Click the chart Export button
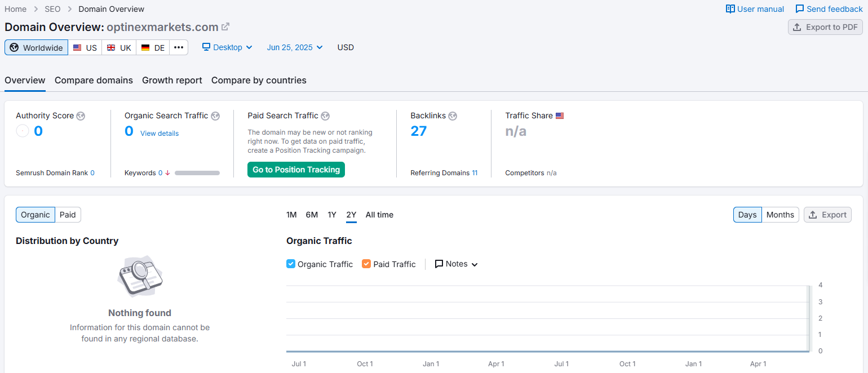 click(827, 215)
